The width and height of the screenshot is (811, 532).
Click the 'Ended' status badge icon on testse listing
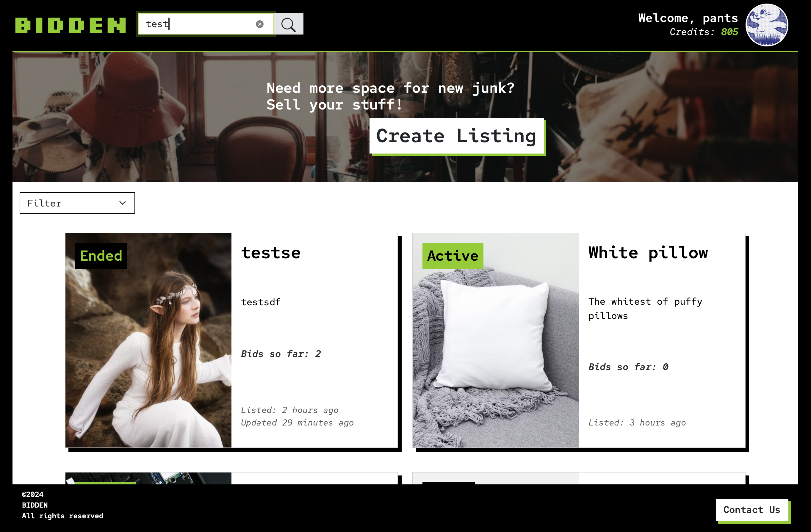coord(101,255)
